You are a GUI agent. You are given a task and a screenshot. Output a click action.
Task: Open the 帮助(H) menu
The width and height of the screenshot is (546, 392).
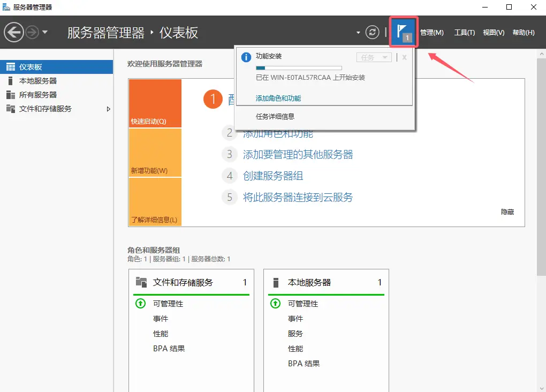click(x=524, y=33)
